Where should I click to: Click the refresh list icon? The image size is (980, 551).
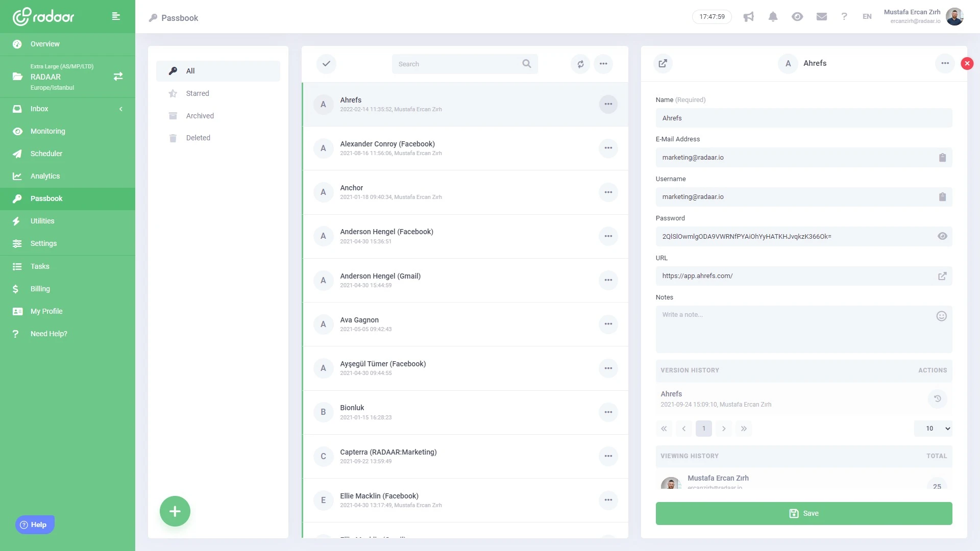pos(580,64)
